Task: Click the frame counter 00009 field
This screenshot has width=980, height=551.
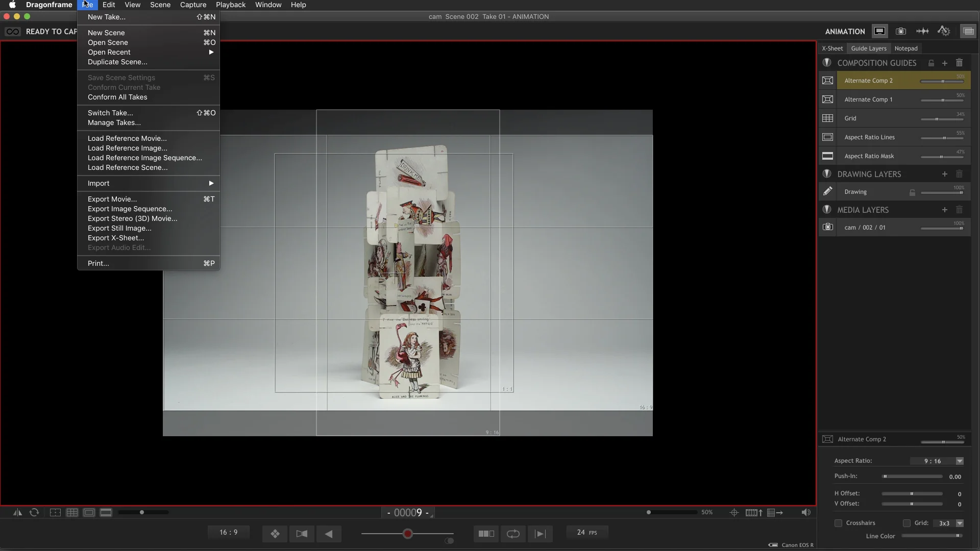Action: click(x=408, y=513)
